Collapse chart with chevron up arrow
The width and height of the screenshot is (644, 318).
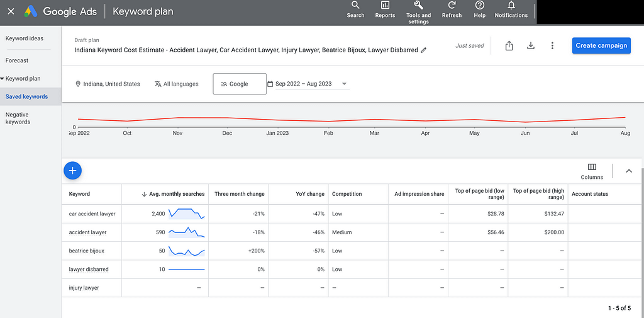pos(629,171)
